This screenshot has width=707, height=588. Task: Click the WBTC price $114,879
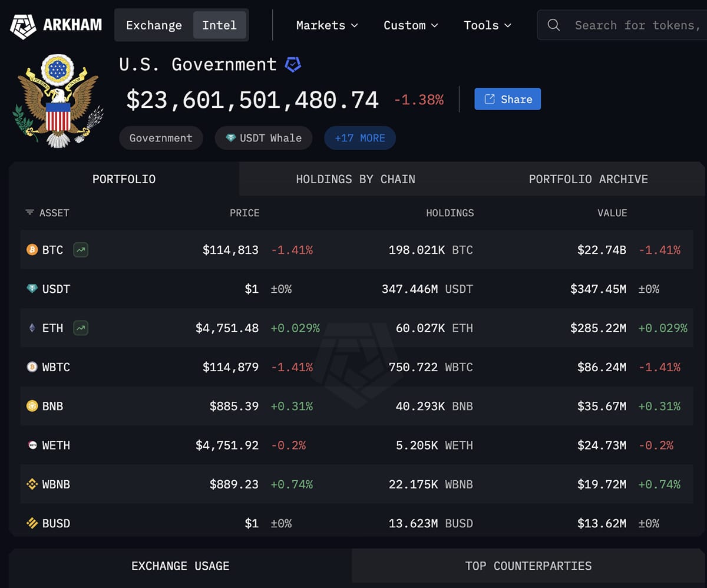(x=230, y=367)
